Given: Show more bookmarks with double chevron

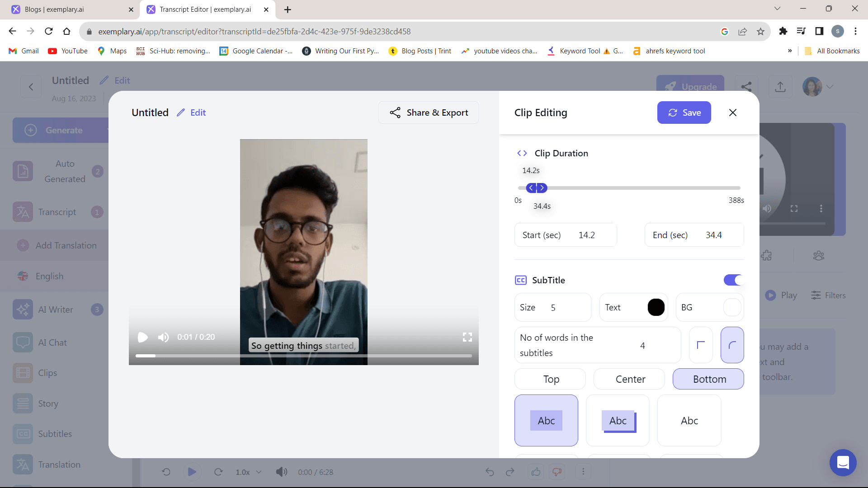Looking at the screenshot, I should click(790, 51).
